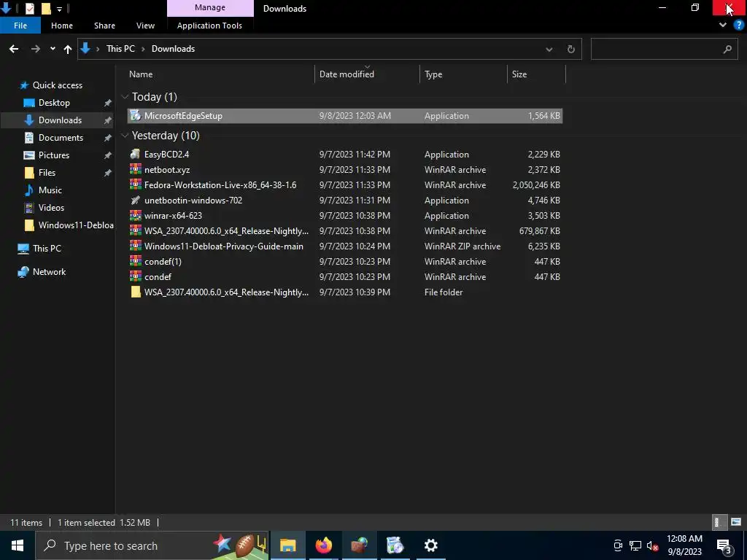Collapse the Yesterday (10) group
747x560 pixels.
[125, 136]
